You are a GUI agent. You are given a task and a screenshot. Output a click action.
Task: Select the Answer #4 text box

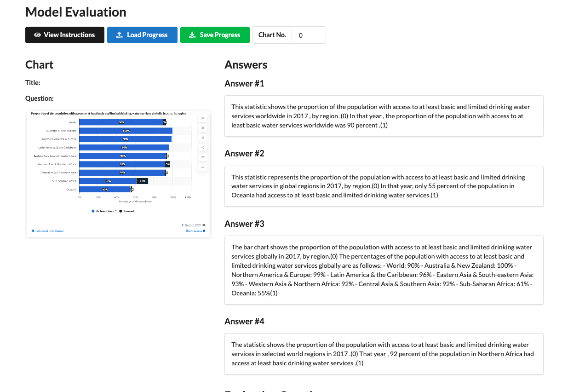pos(384,354)
